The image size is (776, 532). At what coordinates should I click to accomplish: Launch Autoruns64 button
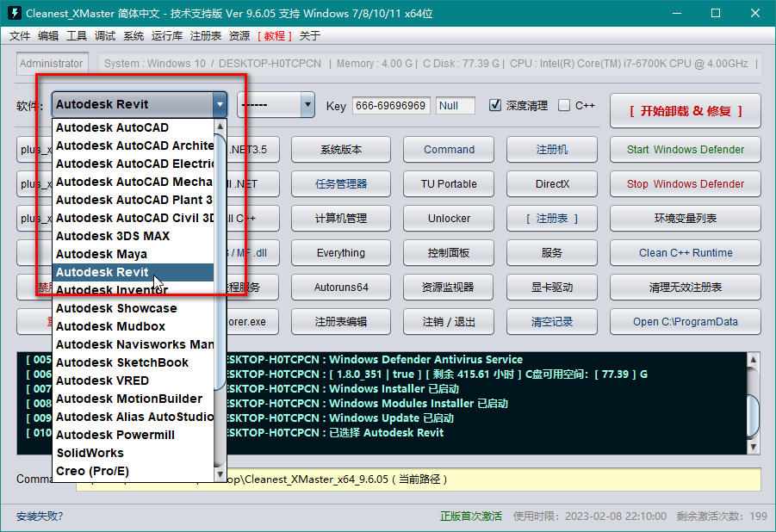341,287
